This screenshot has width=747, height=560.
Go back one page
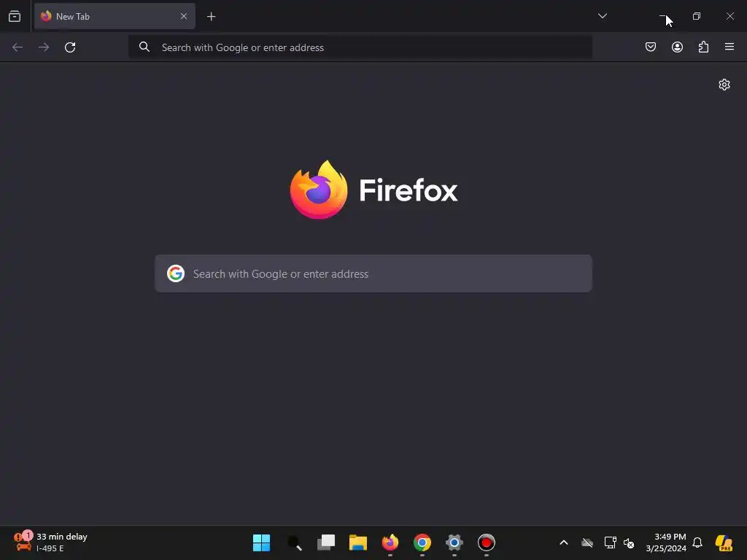click(x=18, y=47)
